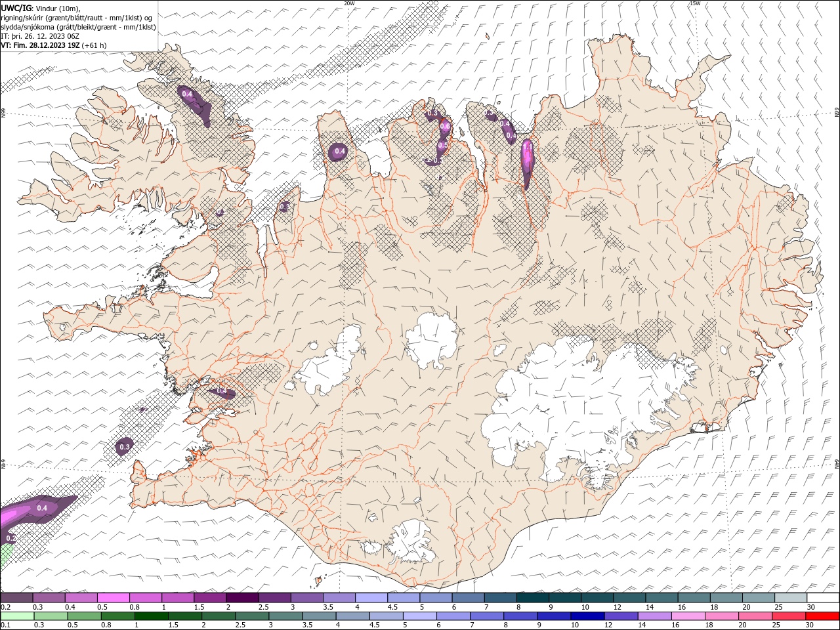Click the valid time 'VT: Fim. 28.12.2023 19Z (+61 h)'
The image size is (840, 630).
tap(54, 45)
